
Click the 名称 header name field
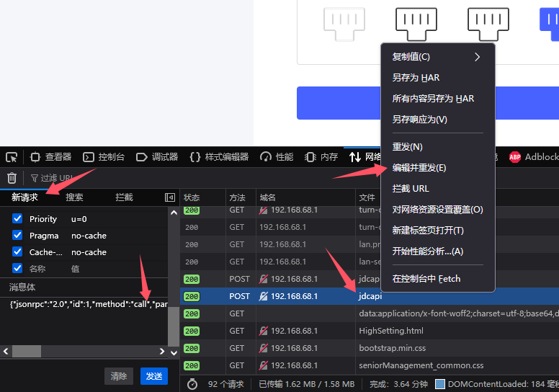(37, 269)
